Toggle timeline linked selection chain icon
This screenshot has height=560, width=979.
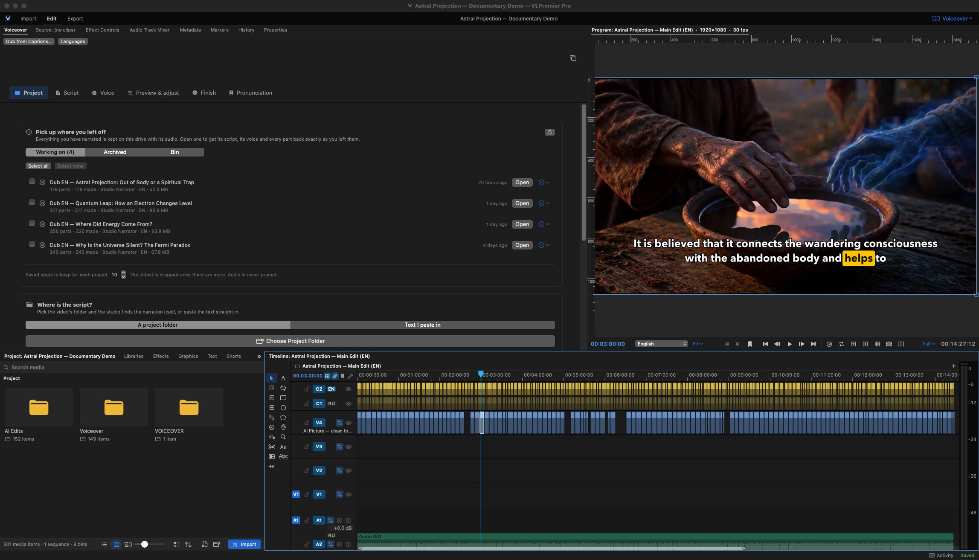pos(335,376)
